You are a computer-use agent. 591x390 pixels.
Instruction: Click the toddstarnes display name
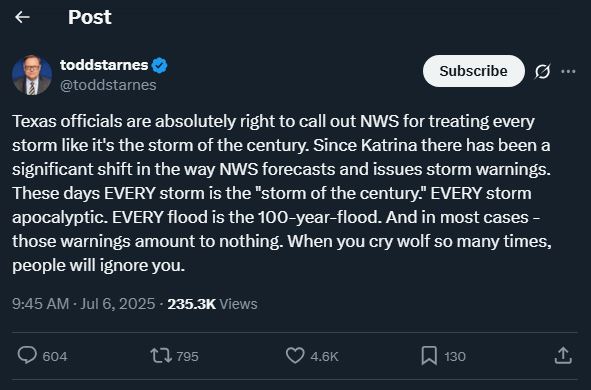(104, 65)
